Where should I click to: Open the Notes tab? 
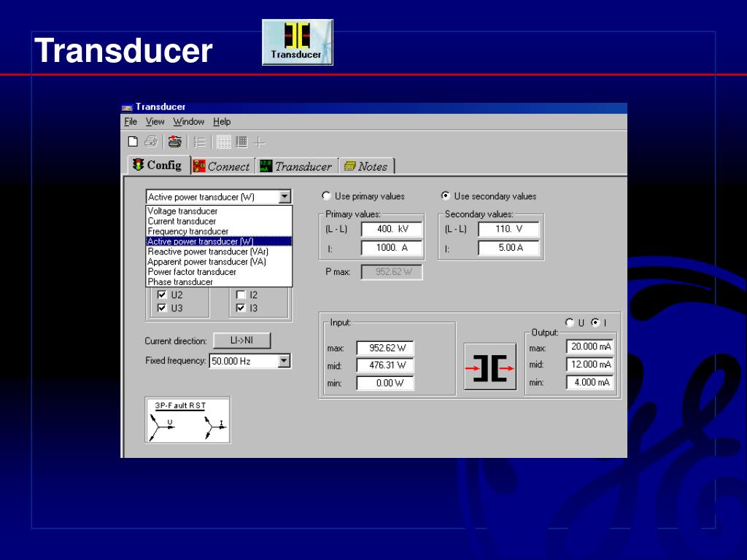[366, 166]
